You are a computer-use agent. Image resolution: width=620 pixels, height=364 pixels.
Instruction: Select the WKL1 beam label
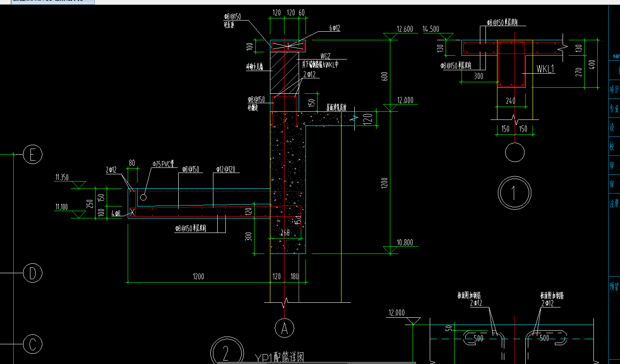(545, 69)
